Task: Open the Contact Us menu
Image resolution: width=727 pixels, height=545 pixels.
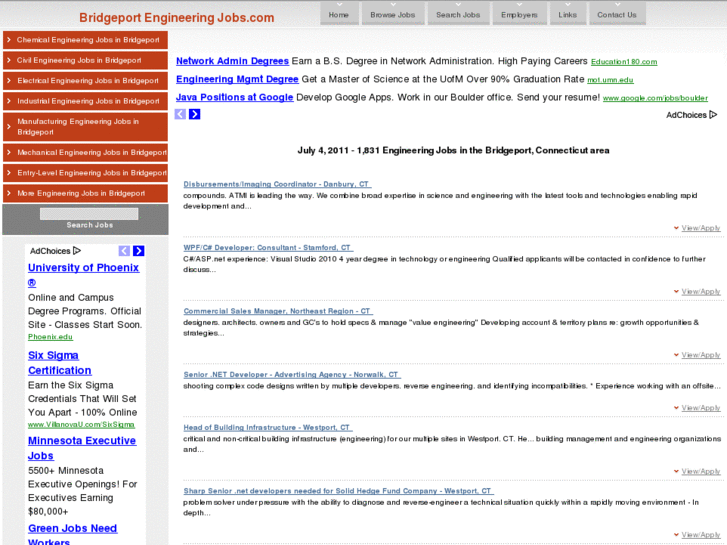Action: point(617,13)
